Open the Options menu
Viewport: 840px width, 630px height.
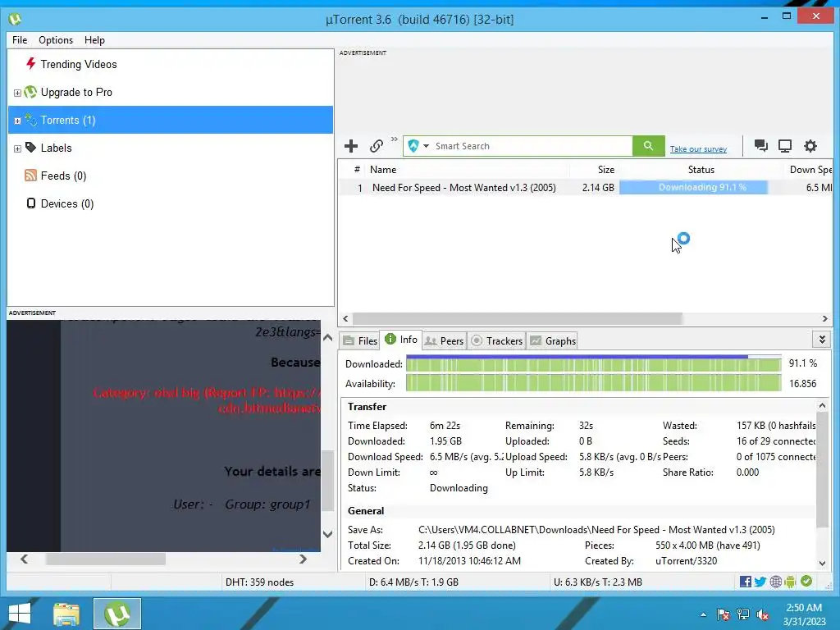point(56,40)
